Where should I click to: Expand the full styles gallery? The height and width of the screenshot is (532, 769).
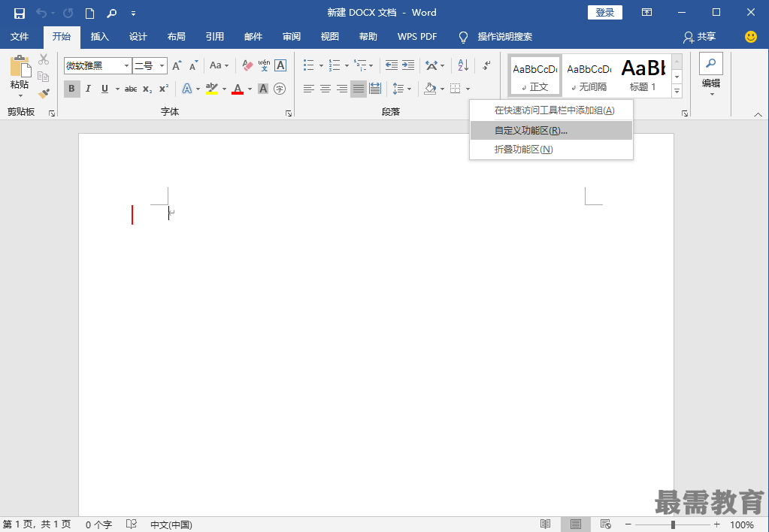[x=677, y=91]
